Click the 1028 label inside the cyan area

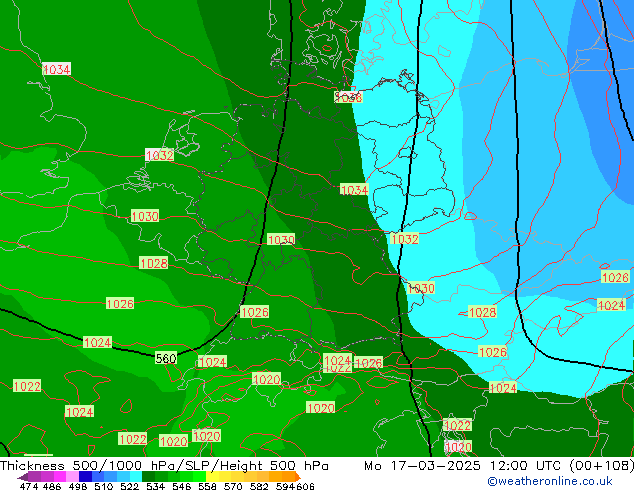(x=482, y=312)
